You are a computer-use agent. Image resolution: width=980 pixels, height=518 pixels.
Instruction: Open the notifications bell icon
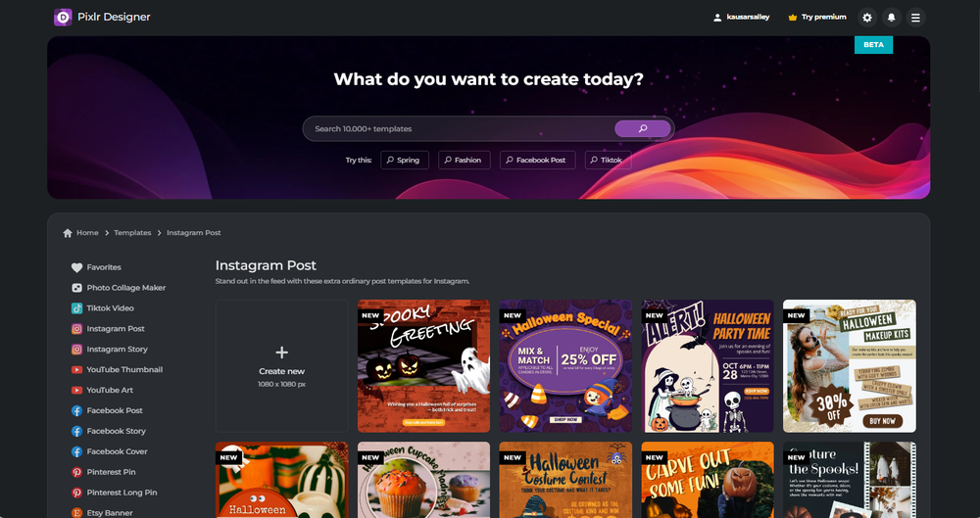(891, 18)
